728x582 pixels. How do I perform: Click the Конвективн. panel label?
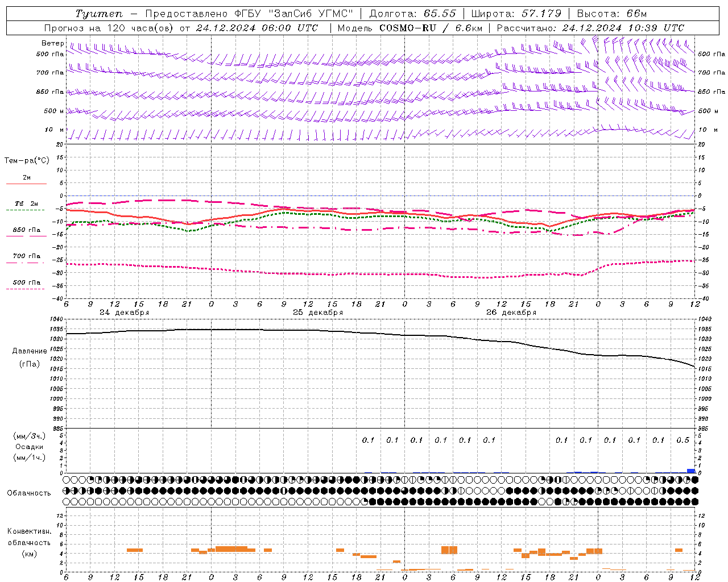tap(29, 531)
